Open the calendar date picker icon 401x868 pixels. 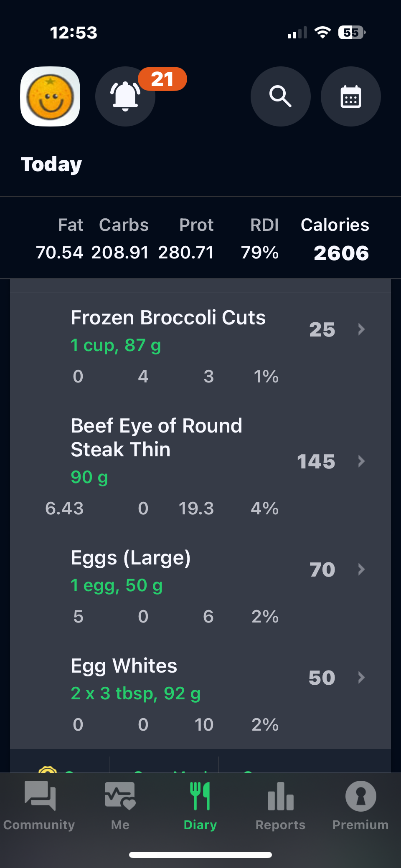point(350,96)
